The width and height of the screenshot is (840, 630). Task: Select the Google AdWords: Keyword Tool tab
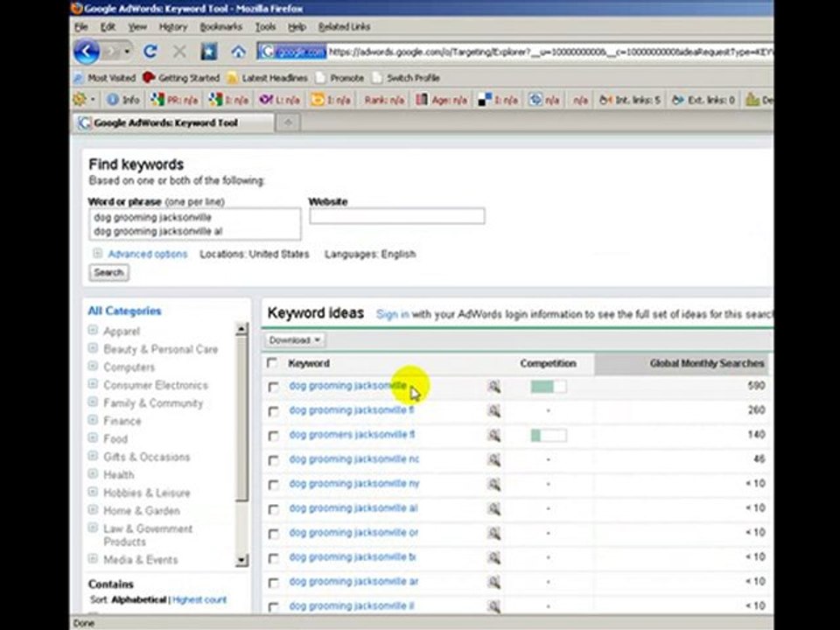tap(173, 122)
